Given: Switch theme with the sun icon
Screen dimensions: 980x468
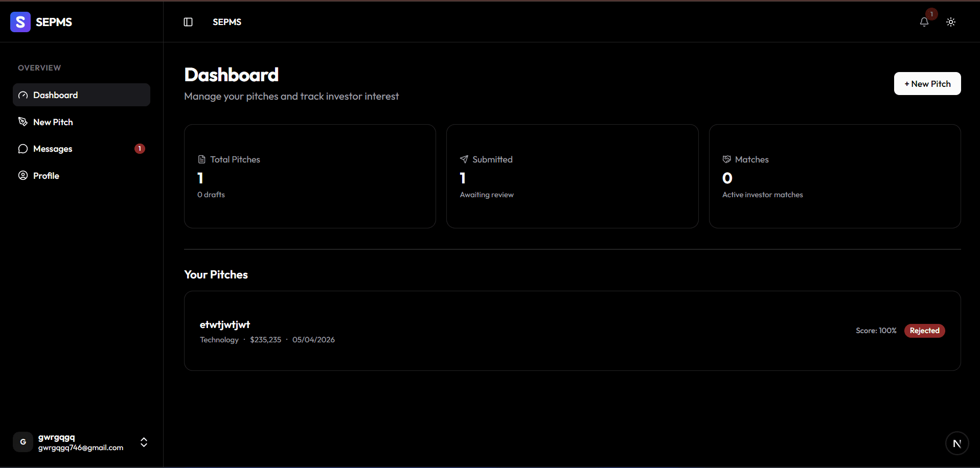Looking at the screenshot, I should click(x=951, y=22).
